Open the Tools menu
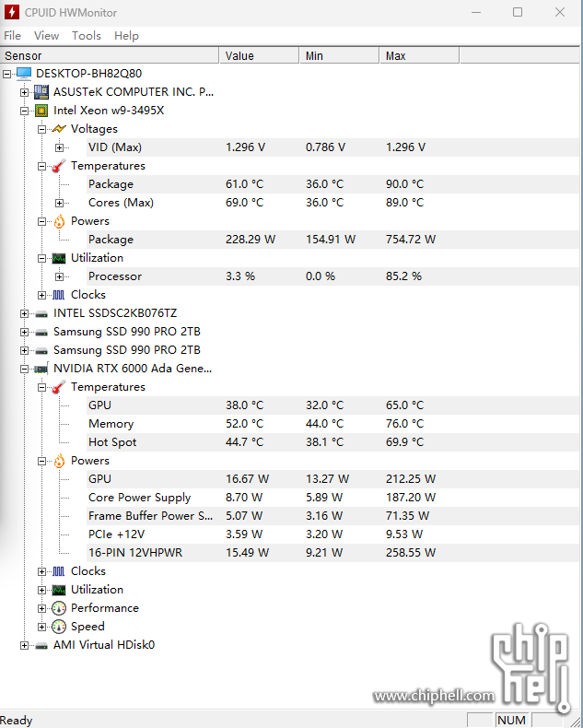The height and width of the screenshot is (728, 583). 87,36
